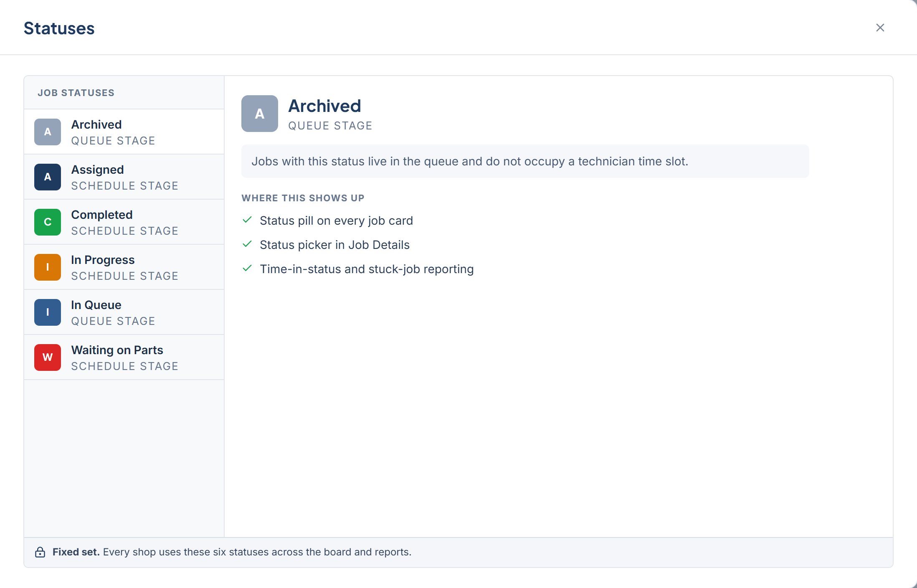Viewport: 917px width, 588px height.
Task: Click QUEUE STAGE label under detail title
Action: point(330,126)
